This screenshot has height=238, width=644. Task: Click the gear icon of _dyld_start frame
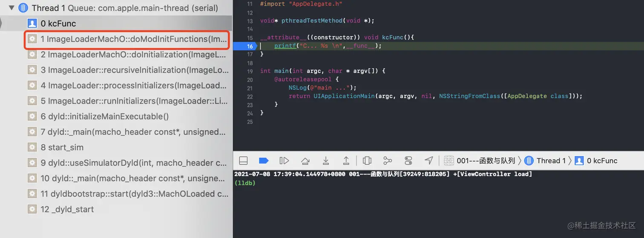click(32, 209)
